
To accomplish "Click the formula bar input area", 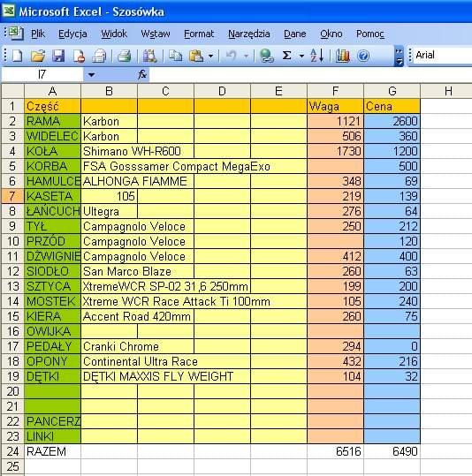I will (x=310, y=74).
